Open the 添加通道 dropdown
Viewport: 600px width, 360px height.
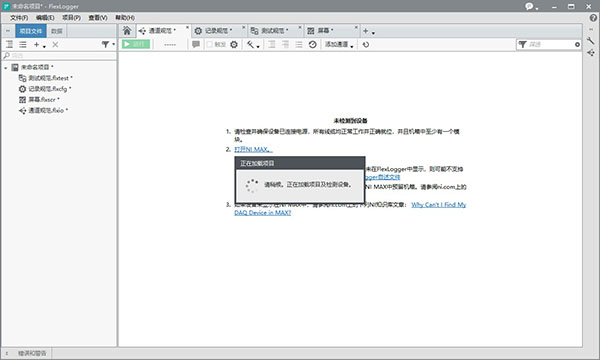(339, 44)
